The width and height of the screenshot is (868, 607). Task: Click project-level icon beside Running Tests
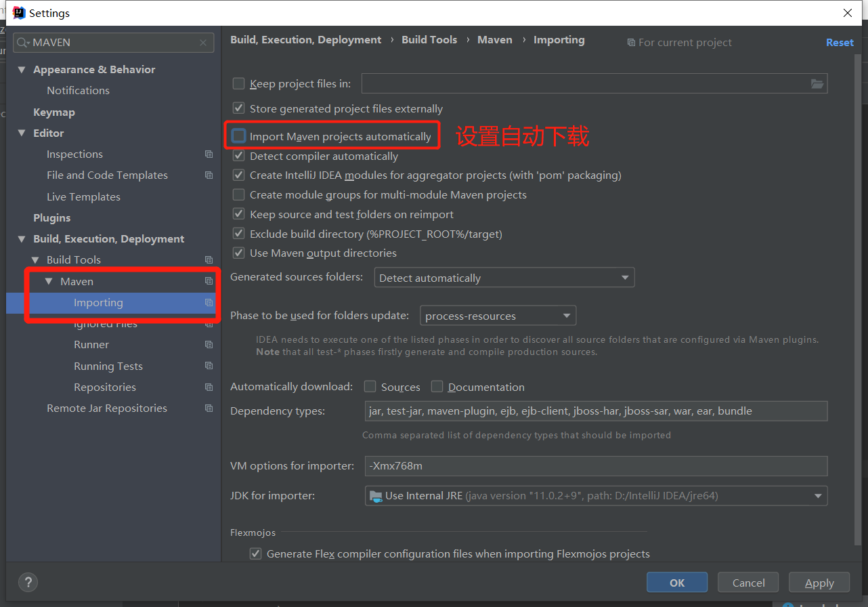click(x=209, y=366)
